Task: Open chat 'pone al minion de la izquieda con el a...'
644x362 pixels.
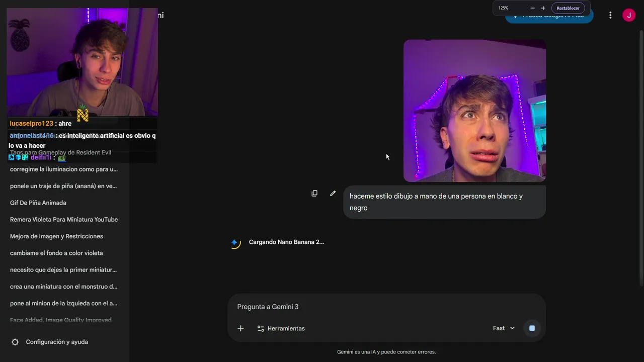Action: [64, 303]
